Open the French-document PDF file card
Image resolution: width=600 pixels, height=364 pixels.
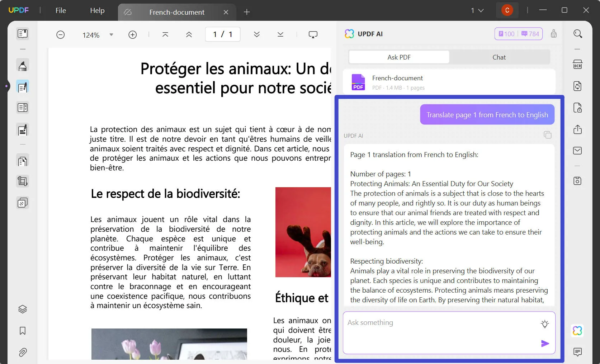(x=449, y=82)
